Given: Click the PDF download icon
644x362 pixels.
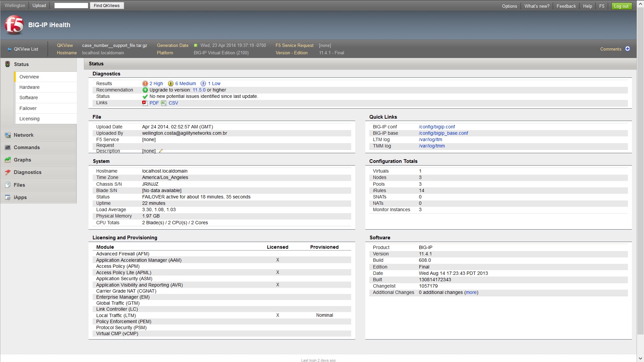Looking at the screenshot, I should (x=145, y=103).
